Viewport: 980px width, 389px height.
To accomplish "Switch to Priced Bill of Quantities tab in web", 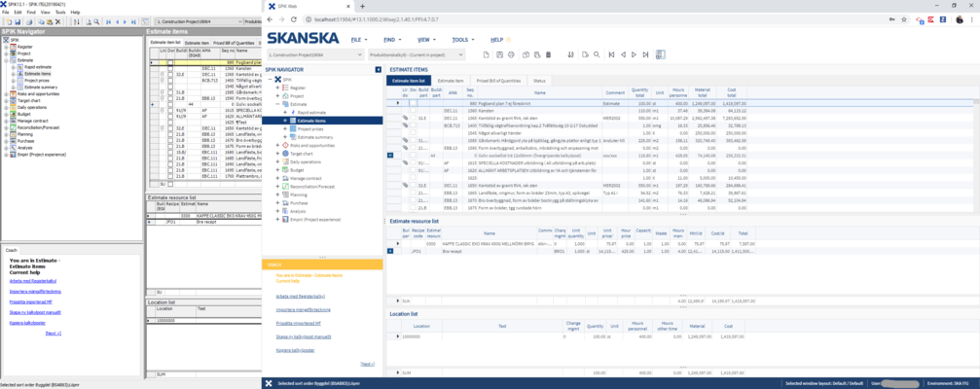I will point(498,81).
